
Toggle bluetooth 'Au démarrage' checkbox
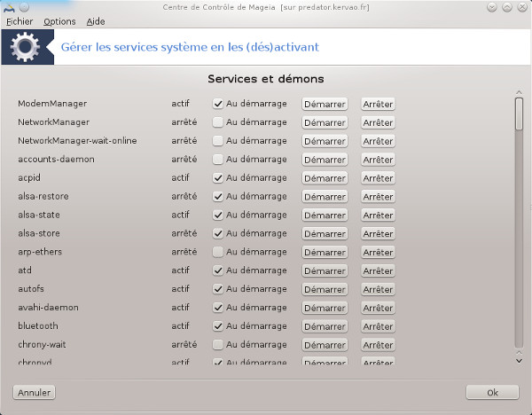pos(218,326)
